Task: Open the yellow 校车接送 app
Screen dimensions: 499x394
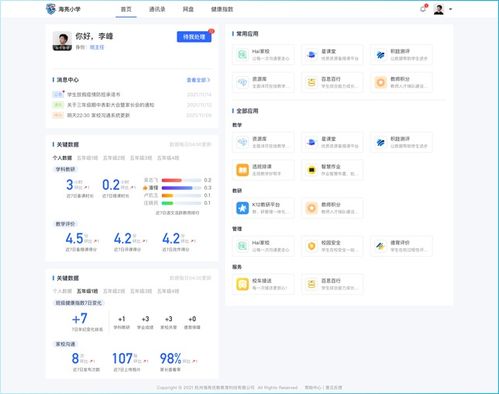Action: (263, 284)
